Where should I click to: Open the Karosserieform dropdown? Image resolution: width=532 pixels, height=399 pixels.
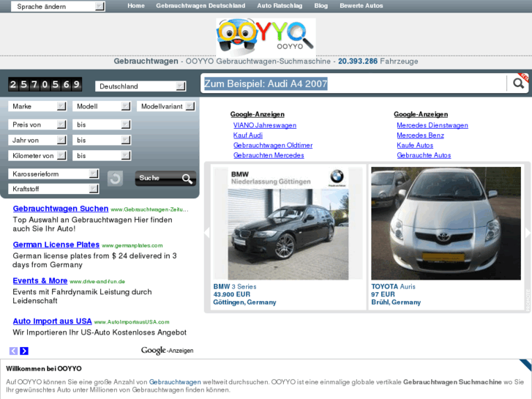53,174
